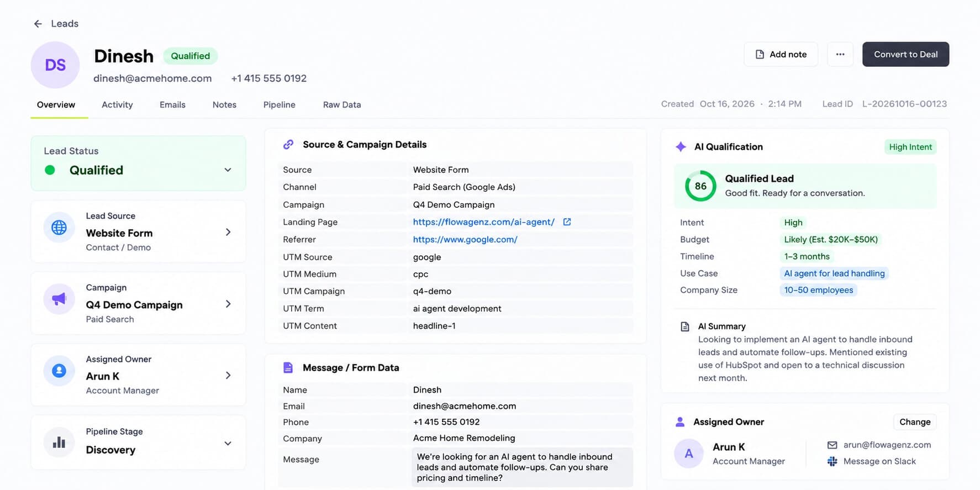Click the Add note button
Screen dimensions: 980x490
click(781, 54)
